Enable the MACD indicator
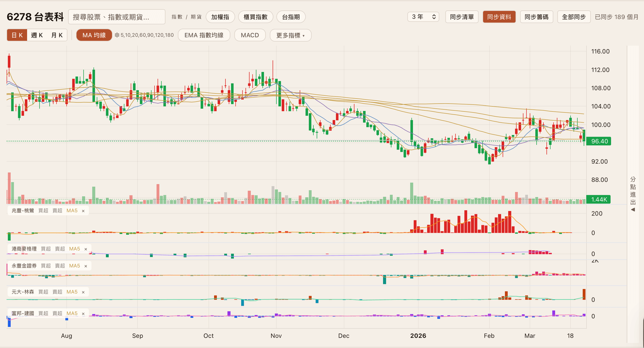 250,35
